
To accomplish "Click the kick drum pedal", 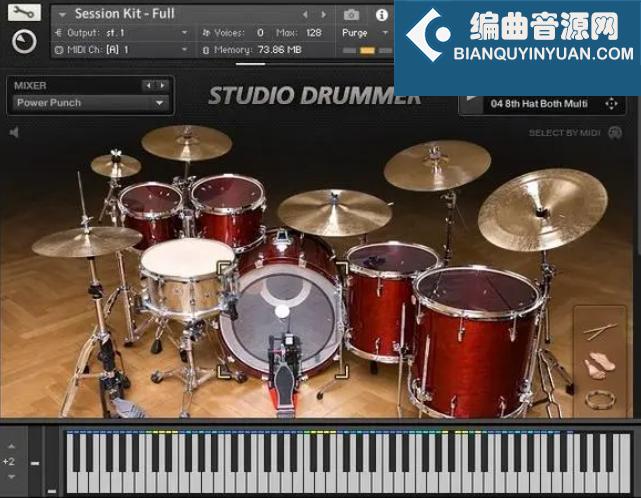I will [x=284, y=374].
